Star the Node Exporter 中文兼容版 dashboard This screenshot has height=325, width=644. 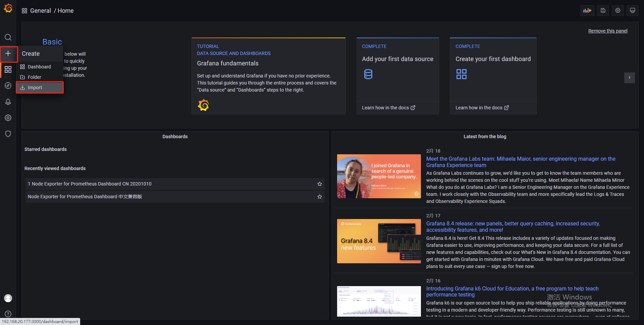tap(320, 197)
